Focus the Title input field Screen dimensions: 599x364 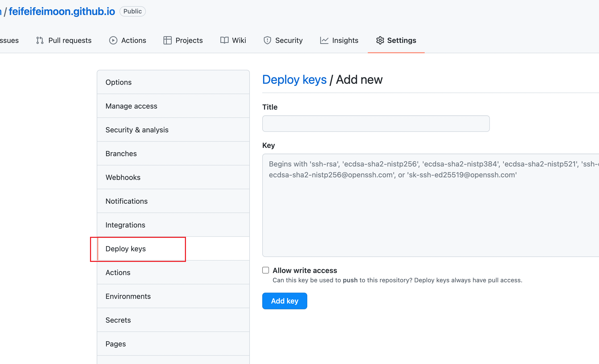coord(376,124)
